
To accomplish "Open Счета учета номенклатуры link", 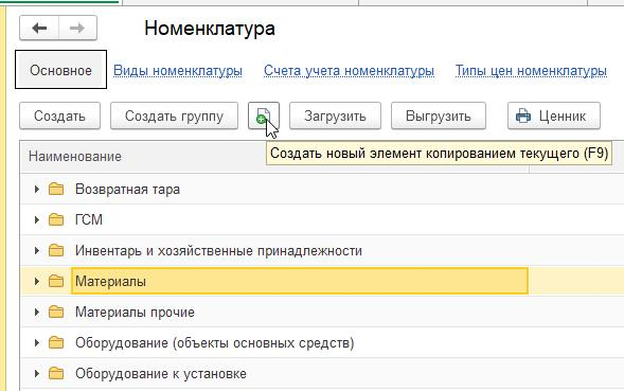I will (349, 71).
